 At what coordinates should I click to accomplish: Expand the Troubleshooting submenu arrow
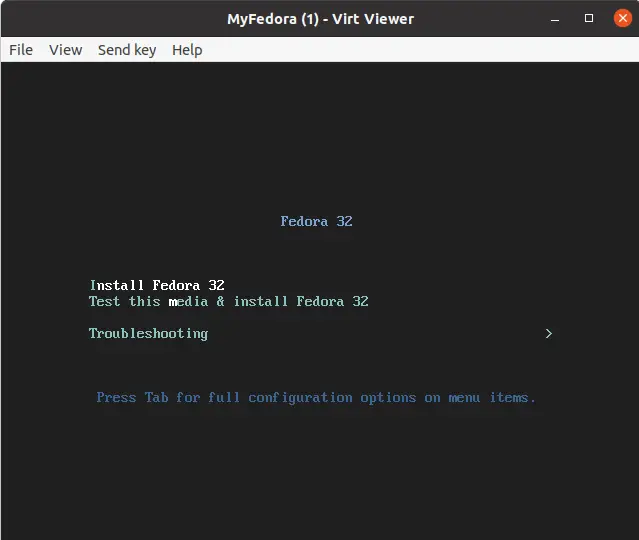tap(549, 333)
